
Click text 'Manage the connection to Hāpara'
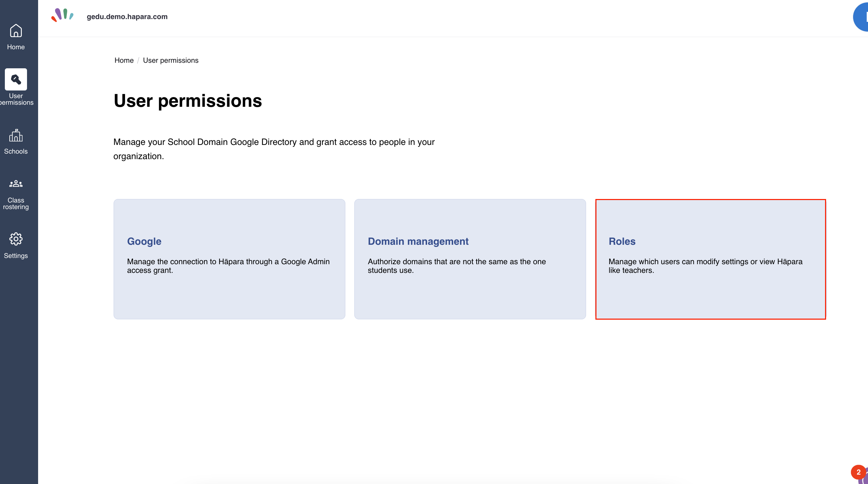pyautogui.click(x=185, y=262)
